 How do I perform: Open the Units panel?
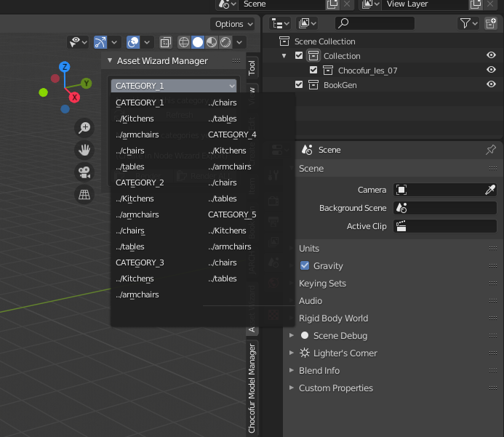(309, 249)
